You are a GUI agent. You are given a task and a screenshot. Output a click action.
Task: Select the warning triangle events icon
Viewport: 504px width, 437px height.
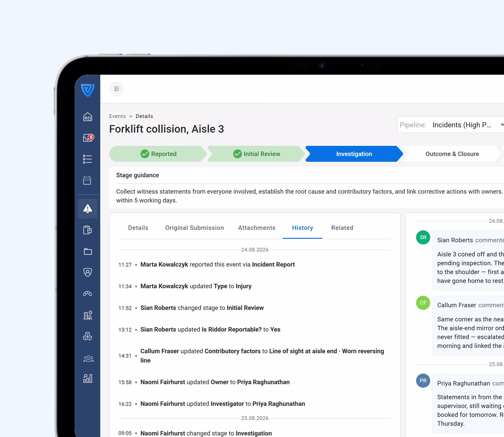(x=87, y=208)
